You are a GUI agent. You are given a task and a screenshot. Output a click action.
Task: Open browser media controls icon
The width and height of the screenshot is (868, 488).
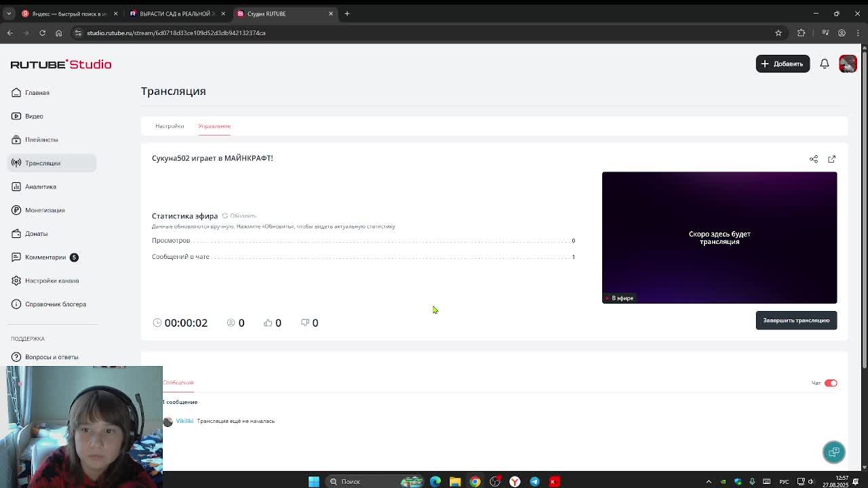825,33
